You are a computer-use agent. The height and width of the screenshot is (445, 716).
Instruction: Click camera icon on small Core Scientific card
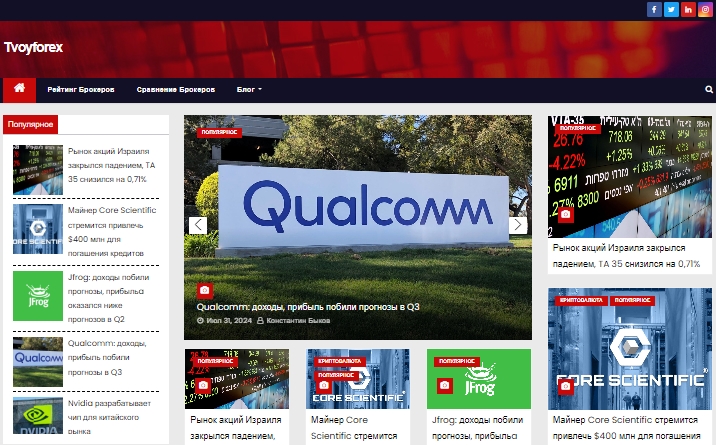coord(324,386)
